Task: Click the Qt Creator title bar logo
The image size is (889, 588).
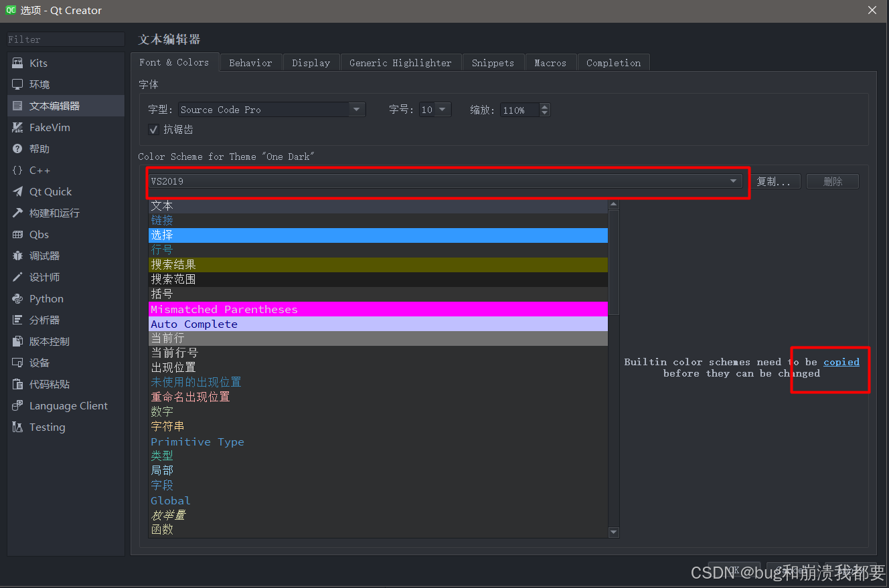Action: click(11, 10)
